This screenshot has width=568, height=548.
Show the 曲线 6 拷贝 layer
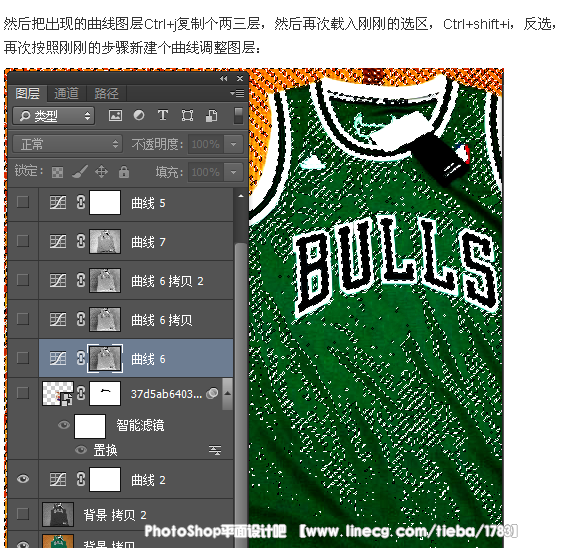click(23, 319)
